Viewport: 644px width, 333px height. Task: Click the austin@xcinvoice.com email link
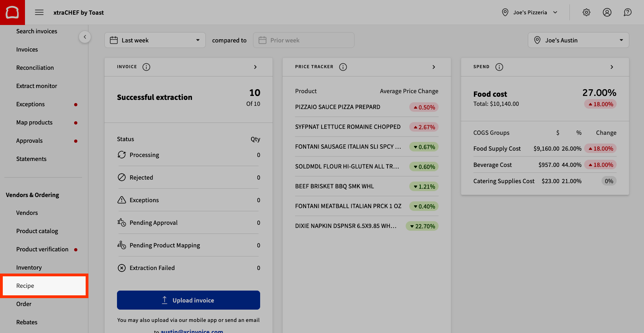coord(192,331)
